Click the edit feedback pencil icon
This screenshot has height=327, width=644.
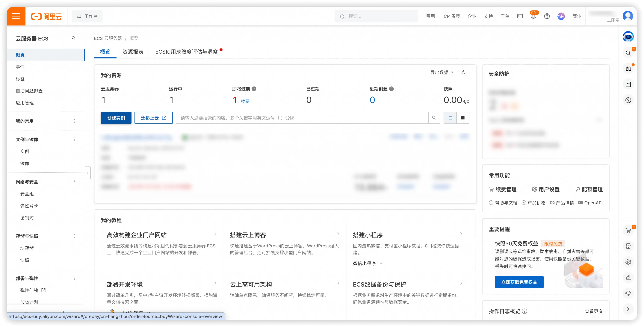pos(628,278)
